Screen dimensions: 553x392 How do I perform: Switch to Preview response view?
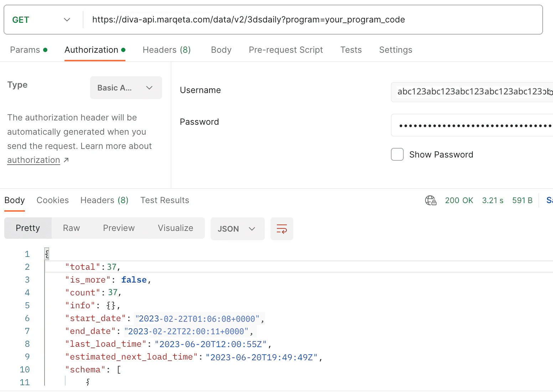[x=119, y=228]
